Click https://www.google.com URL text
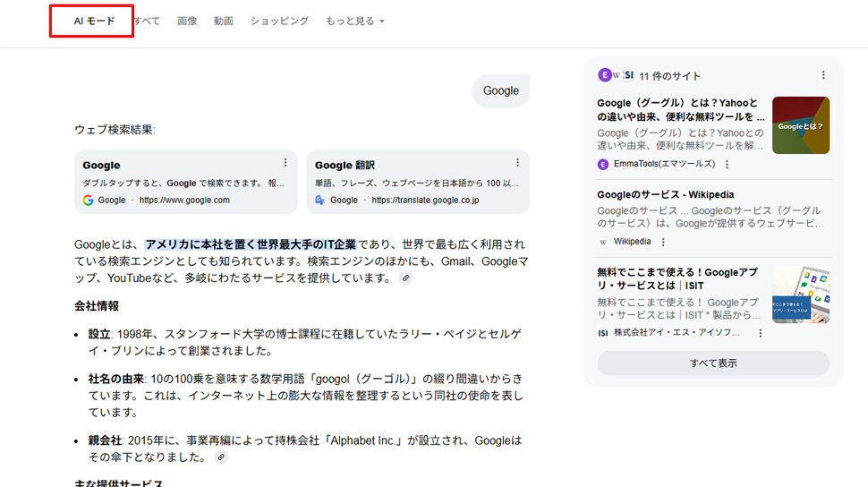The image size is (868, 487). tap(184, 200)
